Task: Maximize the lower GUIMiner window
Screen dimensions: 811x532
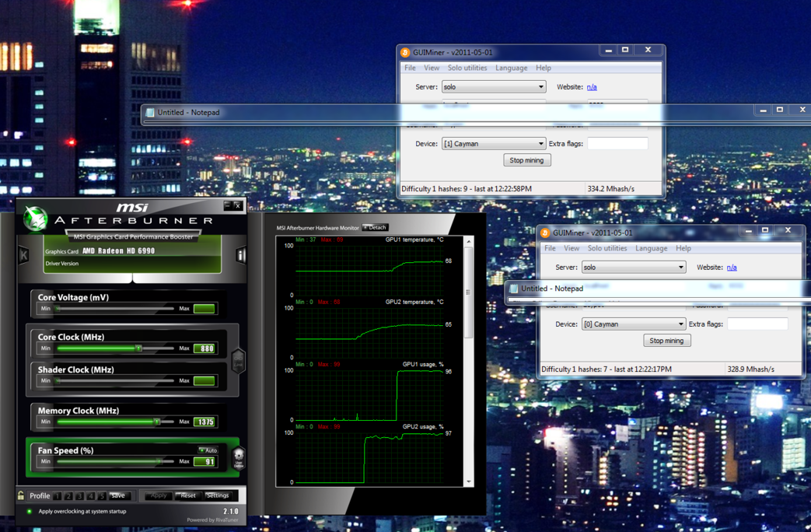Action: [x=765, y=230]
